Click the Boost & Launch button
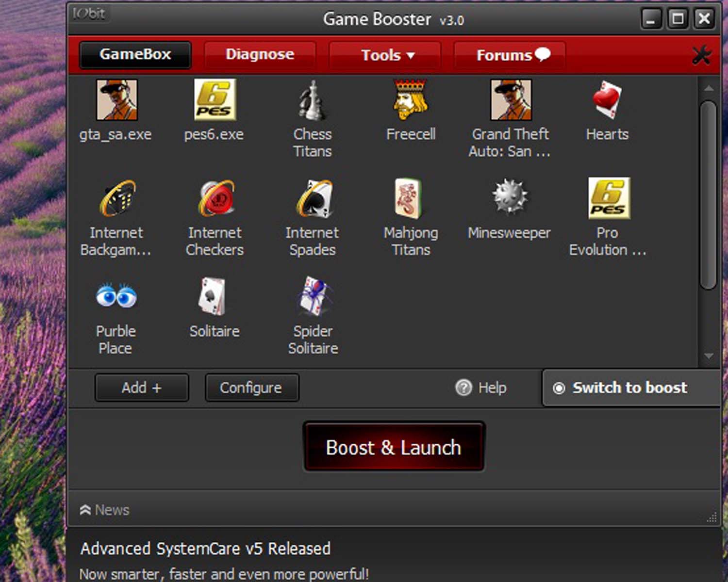 coord(394,446)
